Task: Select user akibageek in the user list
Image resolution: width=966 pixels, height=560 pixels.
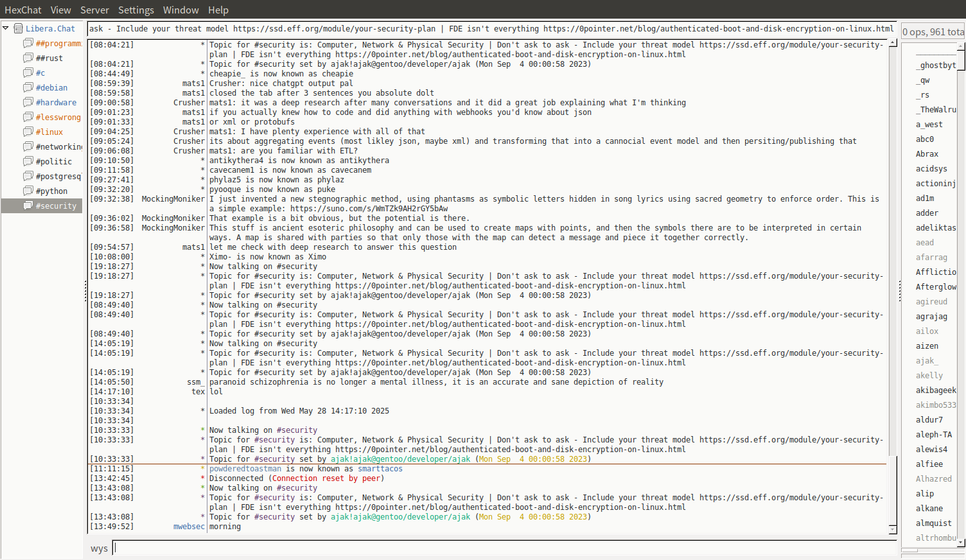Action: (x=936, y=390)
